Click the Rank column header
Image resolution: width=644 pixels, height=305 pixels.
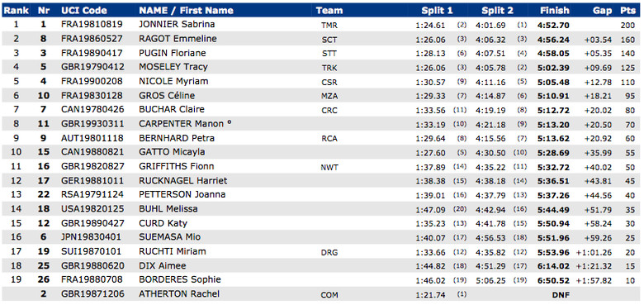(x=16, y=10)
